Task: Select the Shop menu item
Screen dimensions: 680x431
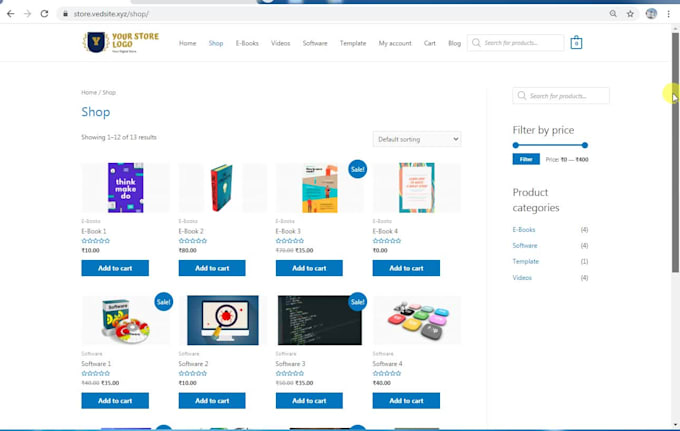Action: pos(216,43)
